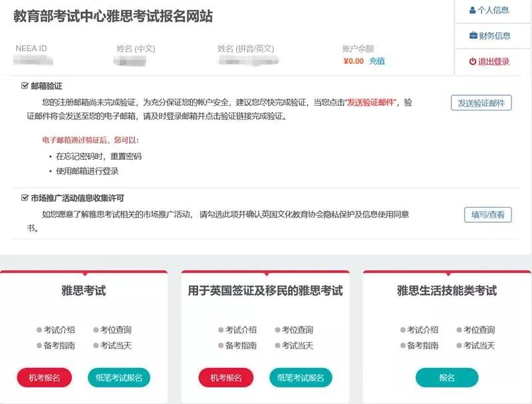Image resolution: width=532 pixels, height=404 pixels.
Task: Click the briefcase icon next to 财务信息
Action: 473,35
